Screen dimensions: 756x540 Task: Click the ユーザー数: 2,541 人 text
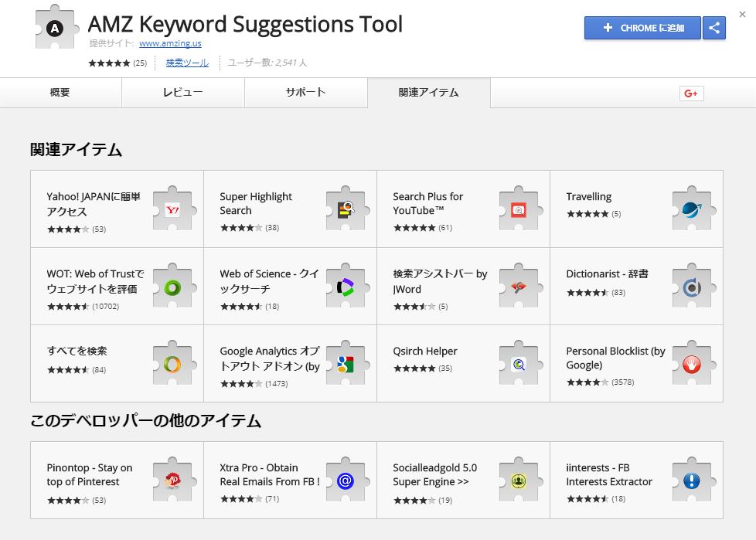267,63
